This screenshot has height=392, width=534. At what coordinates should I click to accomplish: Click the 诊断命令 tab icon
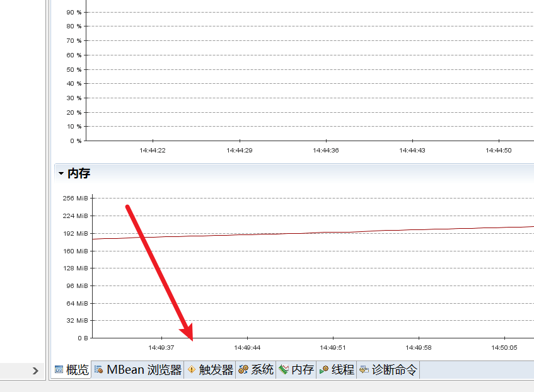point(364,370)
